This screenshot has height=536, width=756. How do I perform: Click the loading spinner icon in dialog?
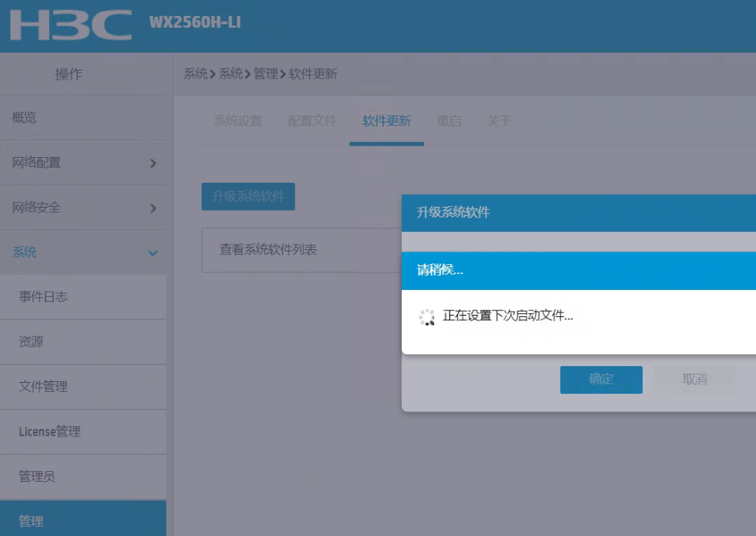tap(427, 317)
